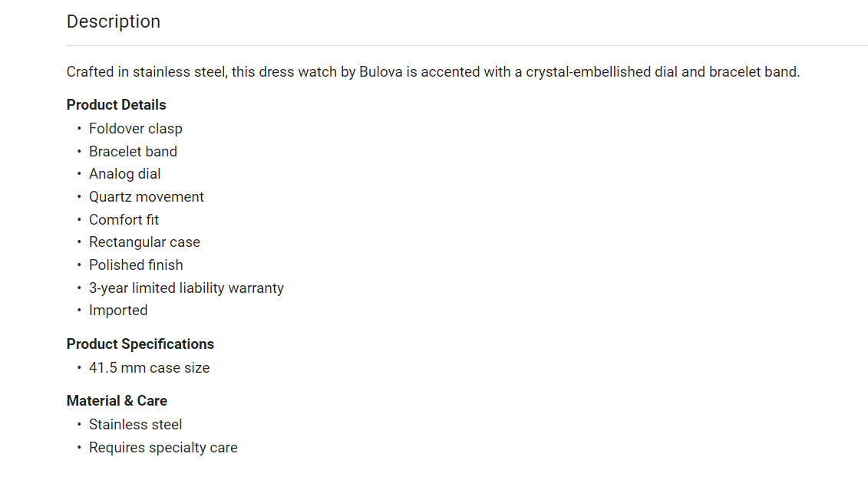Click the 41.5 mm case size entry
This screenshot has width=868, height=480.
coord(149,368)
